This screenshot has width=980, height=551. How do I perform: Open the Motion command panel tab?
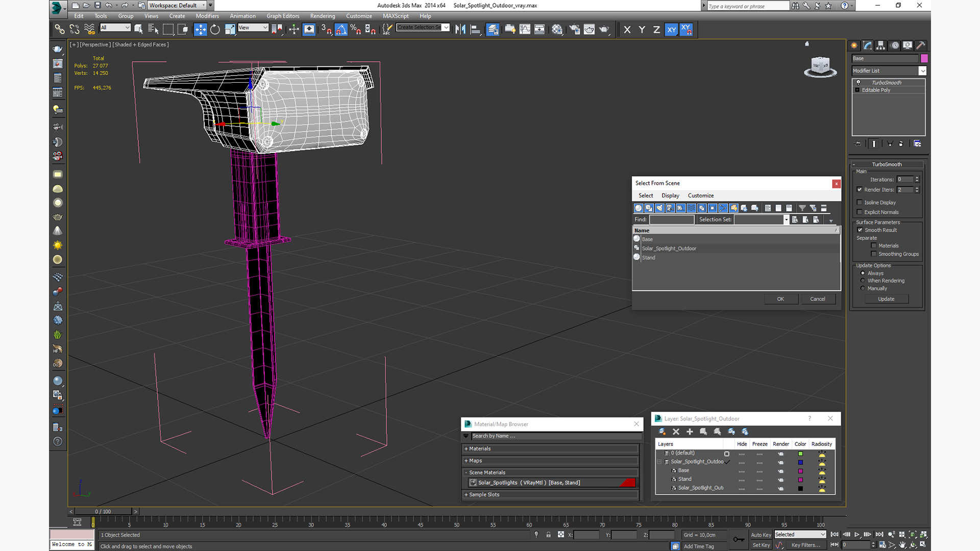(894, 45)
